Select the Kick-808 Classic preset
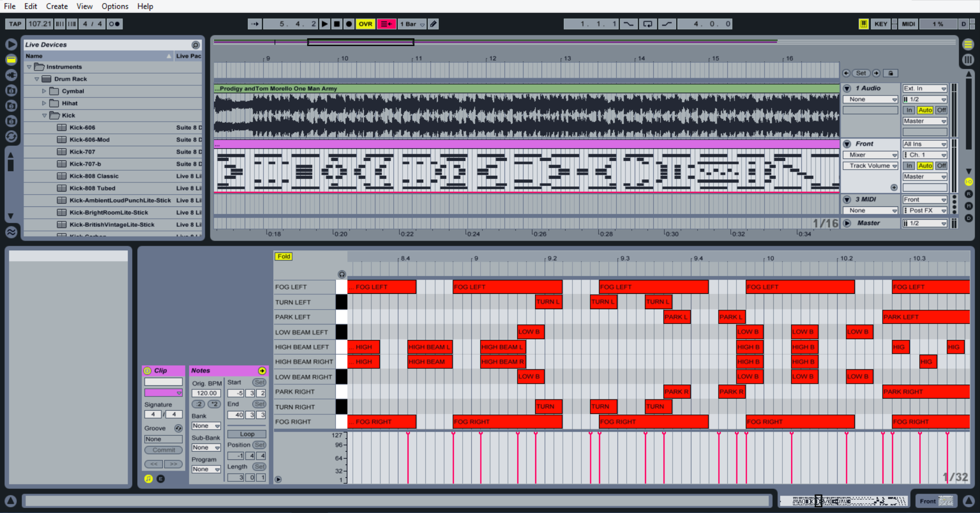 pos(94,176)
